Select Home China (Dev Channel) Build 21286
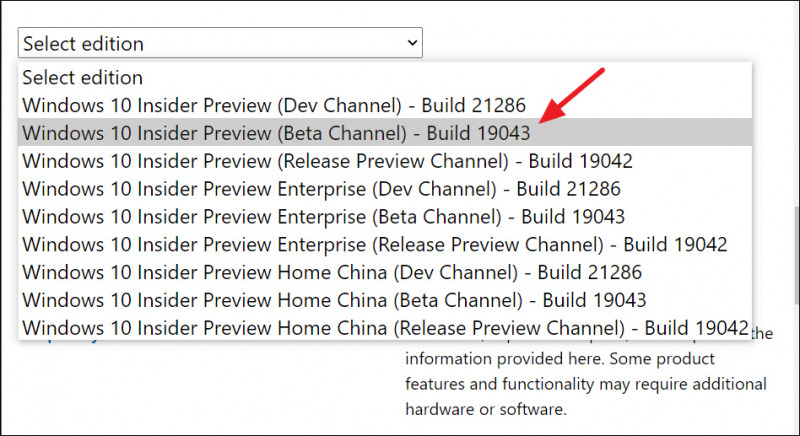Image resolution: width=800 pixels, height=436 pixels. 385,272
